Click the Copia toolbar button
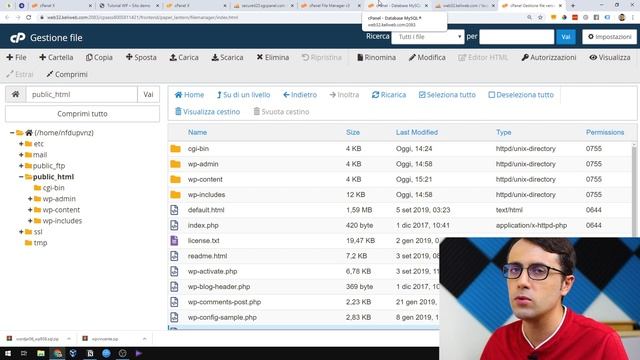Image resolution: width=640 pixels, height=360 pixels. (99, 58)
